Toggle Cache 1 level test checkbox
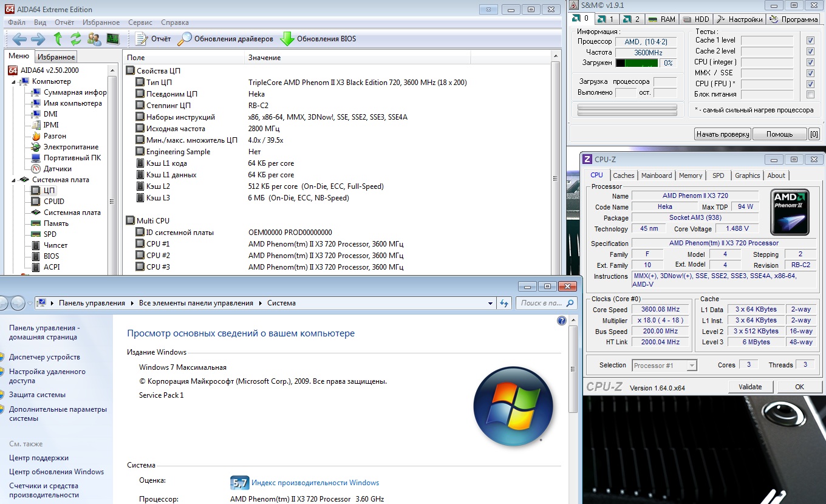The width and height of the screenshot is (826, 504). pyautogui.click(x=810, y=41)
